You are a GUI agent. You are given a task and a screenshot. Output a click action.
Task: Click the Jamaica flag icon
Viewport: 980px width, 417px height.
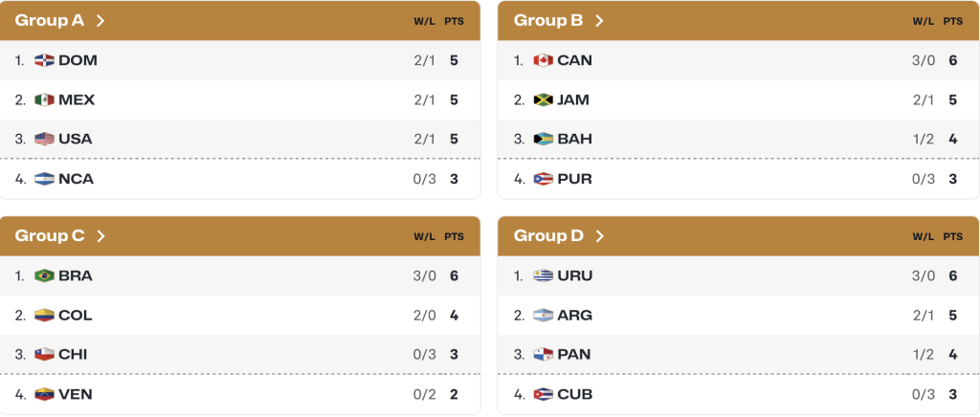[x=544, y=99]
